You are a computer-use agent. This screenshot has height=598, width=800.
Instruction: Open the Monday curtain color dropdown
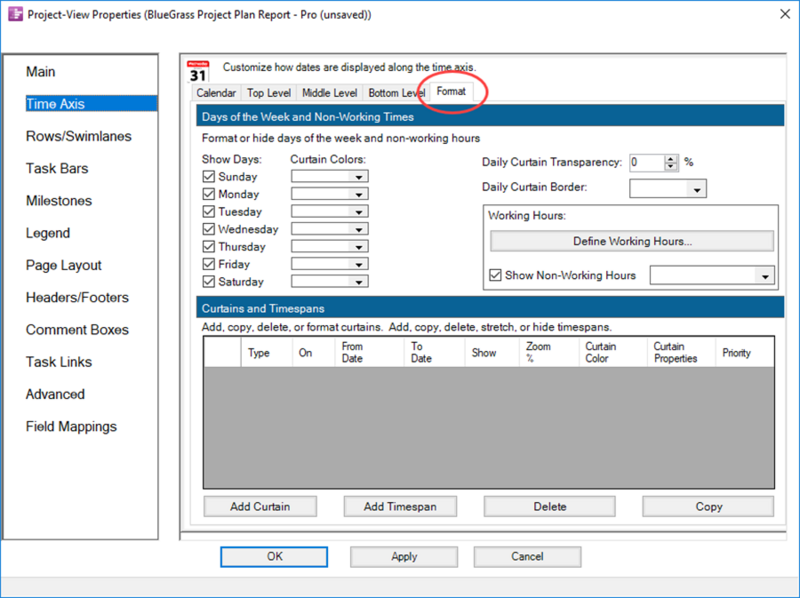pyautogui.click(x=330, y=194)
